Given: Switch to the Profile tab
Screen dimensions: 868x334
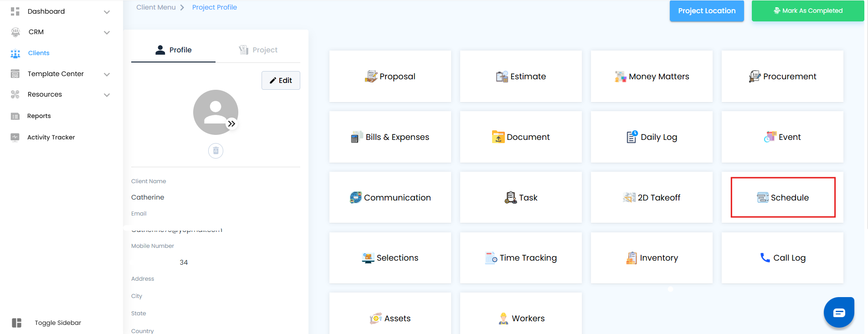Looking at the screenshot, I should click(x=173, y=50).
